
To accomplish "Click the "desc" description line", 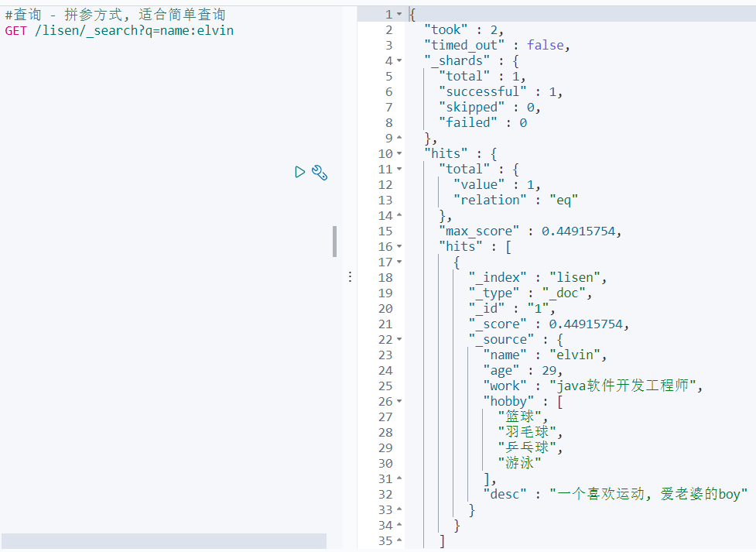I will [x=615, y=494].
